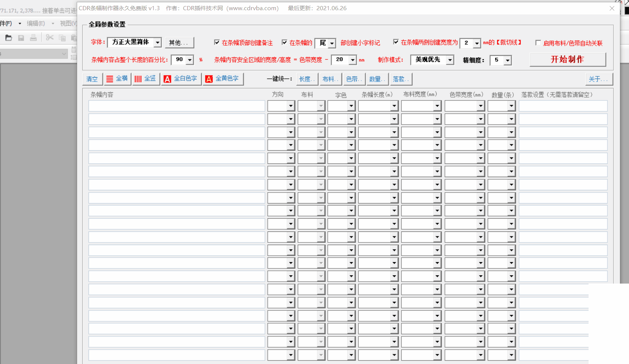Expand the 制作模式 美观优先 dropdown
The width and height of the screenshot is (629, 364).
(450, 60)
